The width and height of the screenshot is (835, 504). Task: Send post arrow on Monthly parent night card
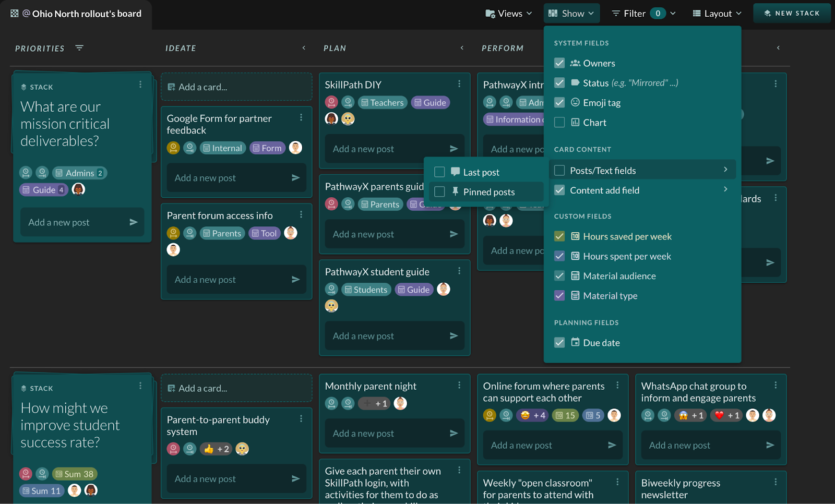click(x=454, y=433)
